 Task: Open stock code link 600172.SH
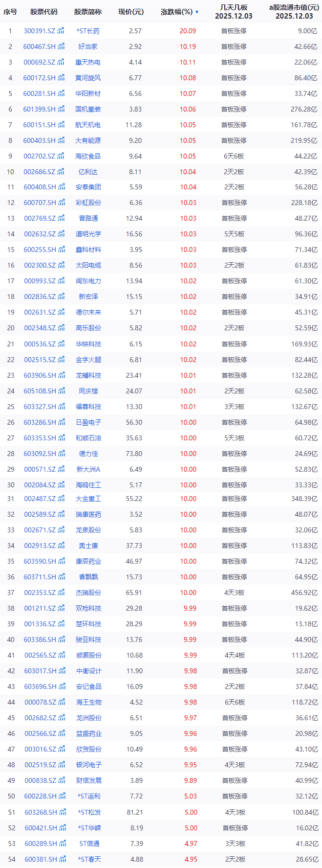(40, 78)
